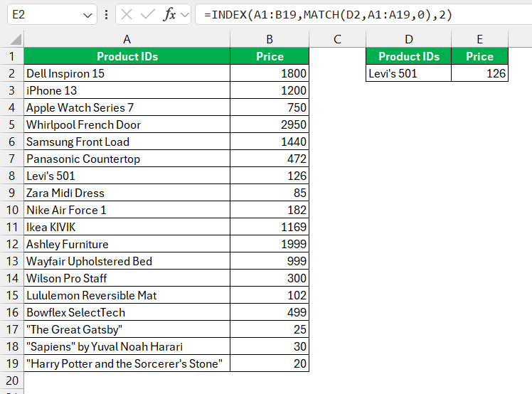Select column D header
This screenshot has height=394, width=532.
(408, 39)
